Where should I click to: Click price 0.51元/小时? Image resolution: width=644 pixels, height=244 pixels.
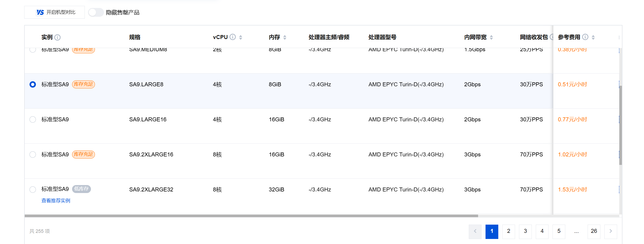pyautogui.click(x=572, y=84)
